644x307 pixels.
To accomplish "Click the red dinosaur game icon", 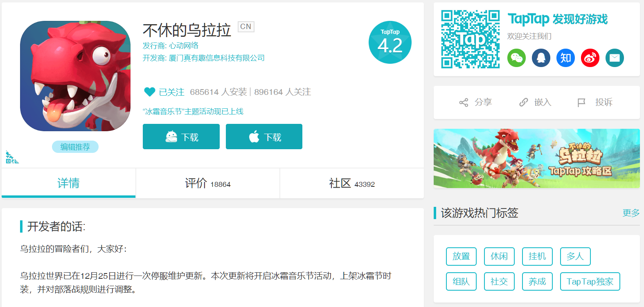I will click(75, 76).
